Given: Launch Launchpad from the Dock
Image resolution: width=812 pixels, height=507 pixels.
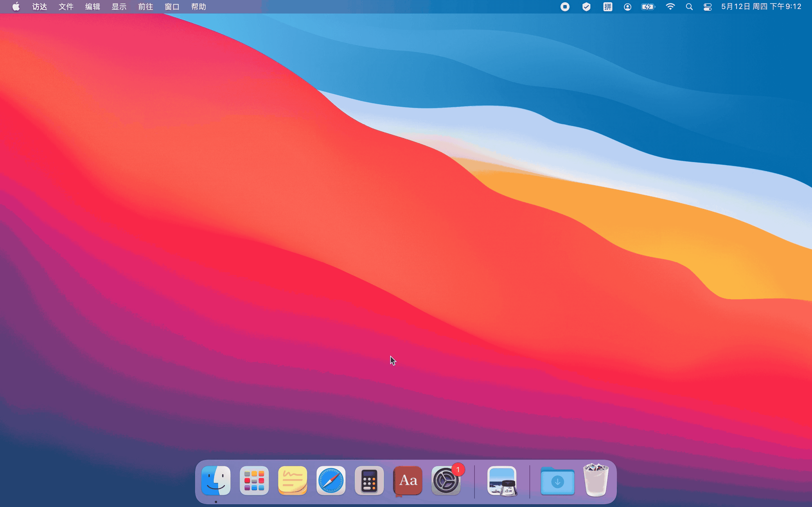Looking at the screenshot, I should pos(254,481).
